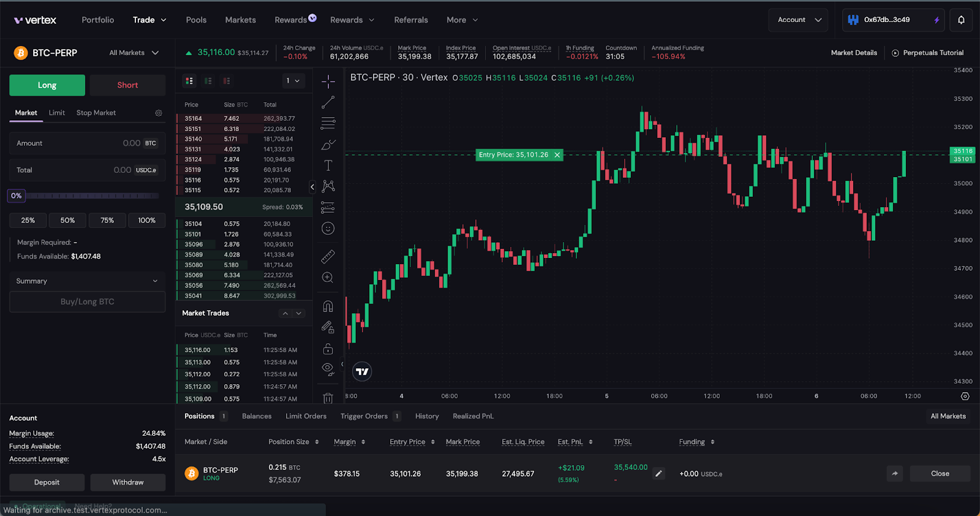
Task: Switch to the Limit order tab
Action: [x=57, y=113]
